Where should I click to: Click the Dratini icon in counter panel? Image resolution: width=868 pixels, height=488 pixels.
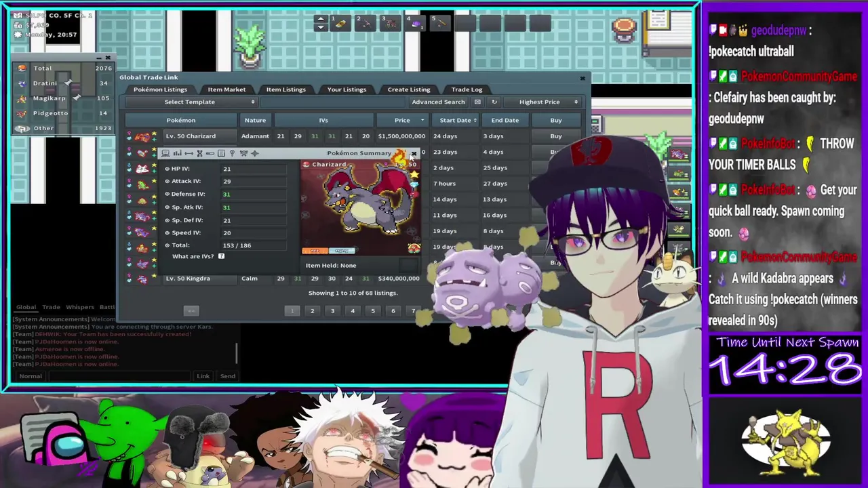[22, 83]
